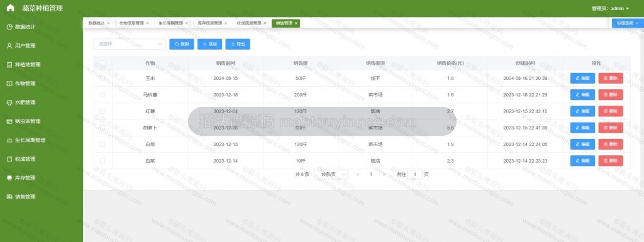The image size is (644, 242).
Task: Edit the 马铃薯 sales record
Action: (x=582, y=95)
